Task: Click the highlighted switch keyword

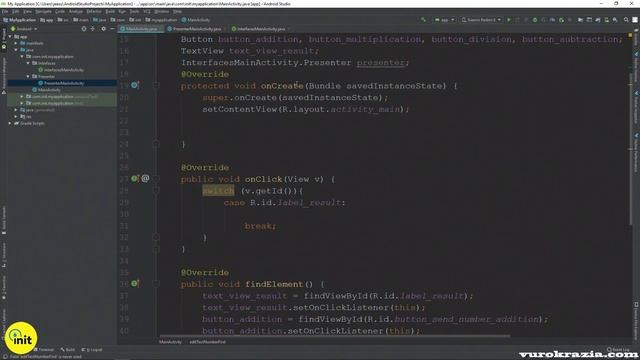Action: click(218, 191)
